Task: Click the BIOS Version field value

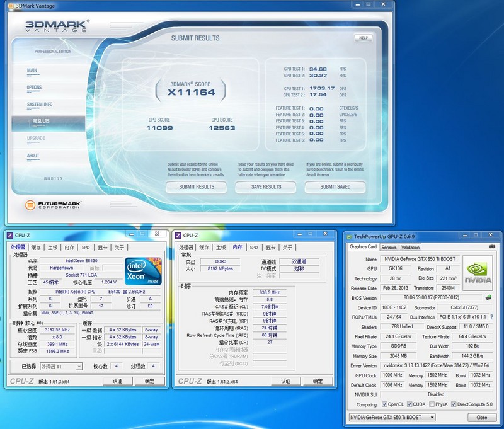Action: click(432, 297)
